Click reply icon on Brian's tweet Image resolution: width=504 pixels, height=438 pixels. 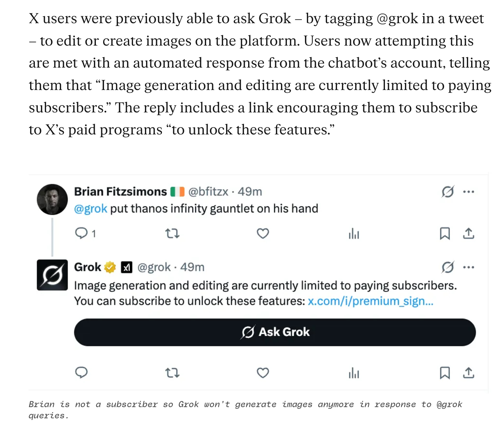(x=82, y=233)
